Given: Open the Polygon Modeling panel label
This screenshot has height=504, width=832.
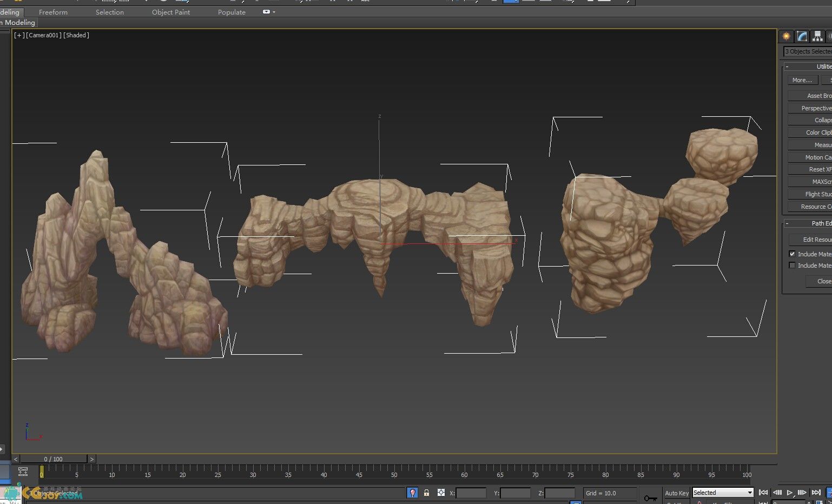Looking at the screenshot, I should click(18, 22).
